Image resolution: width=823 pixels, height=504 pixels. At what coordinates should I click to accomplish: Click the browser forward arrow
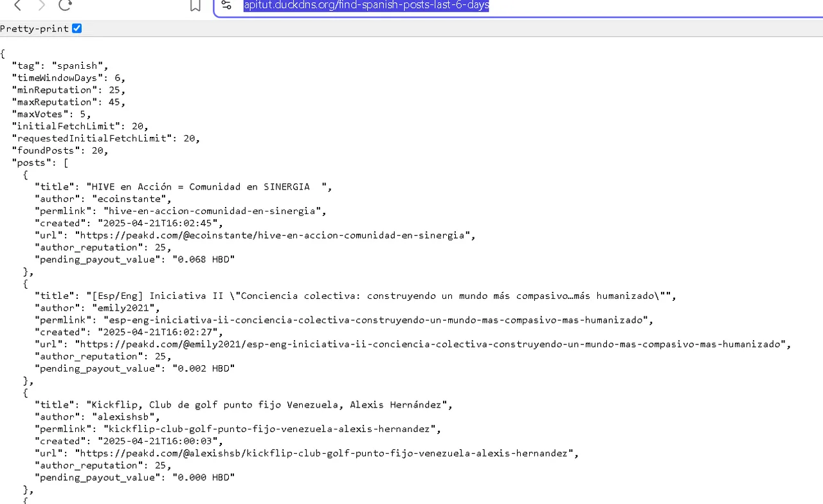(41, 5)
